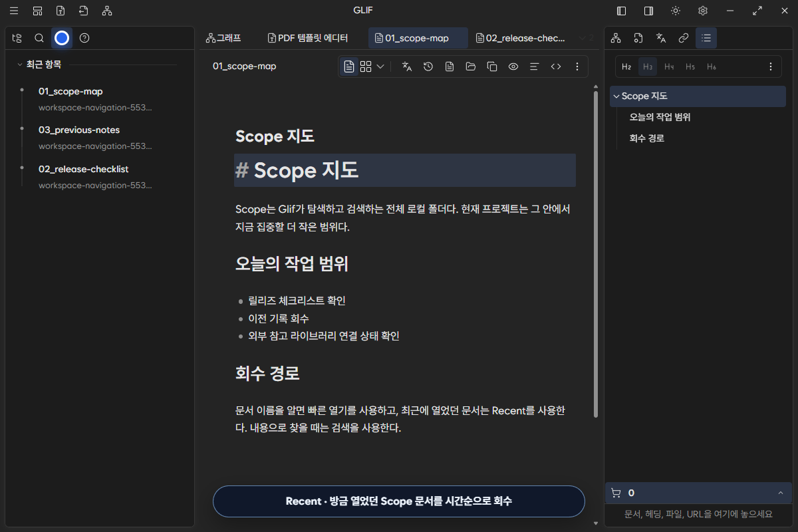Click the 오늘의 작업 범위 heading in document
798x532 pixels.
(292, 263)
